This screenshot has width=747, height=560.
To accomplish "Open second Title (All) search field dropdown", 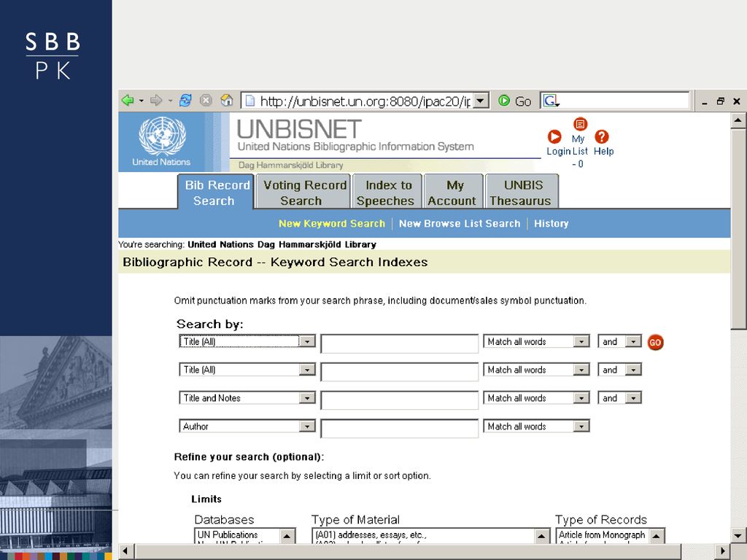I will pyautogui.click(x=307, y=370).
